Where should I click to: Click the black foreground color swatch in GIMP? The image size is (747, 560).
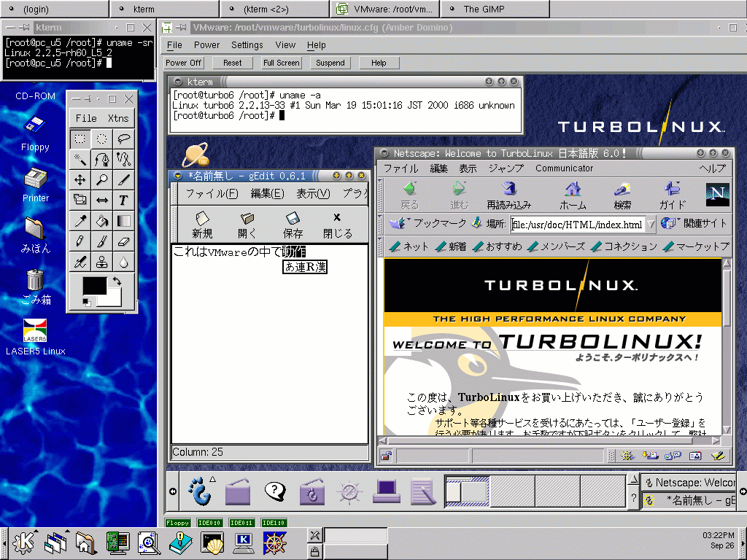(x=95, y=286)
